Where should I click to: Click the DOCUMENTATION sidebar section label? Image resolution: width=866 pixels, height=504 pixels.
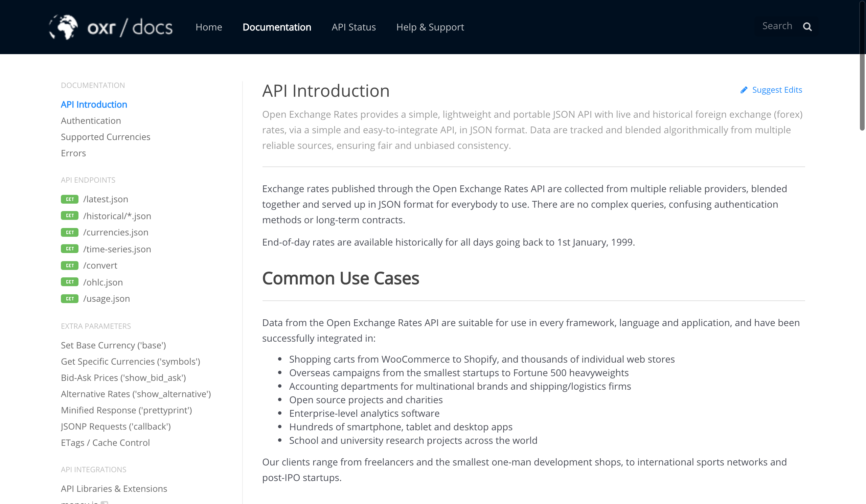93,85
